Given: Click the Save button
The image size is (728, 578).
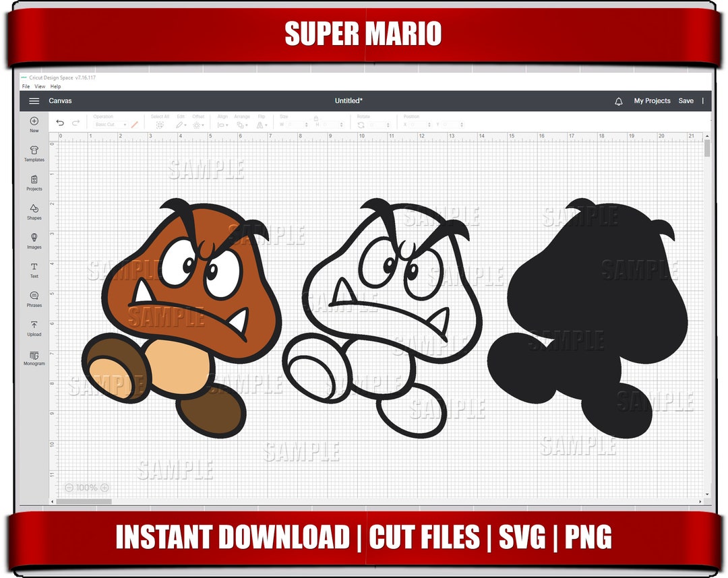Looking at the screenshot, I should [x=686, y=100].
